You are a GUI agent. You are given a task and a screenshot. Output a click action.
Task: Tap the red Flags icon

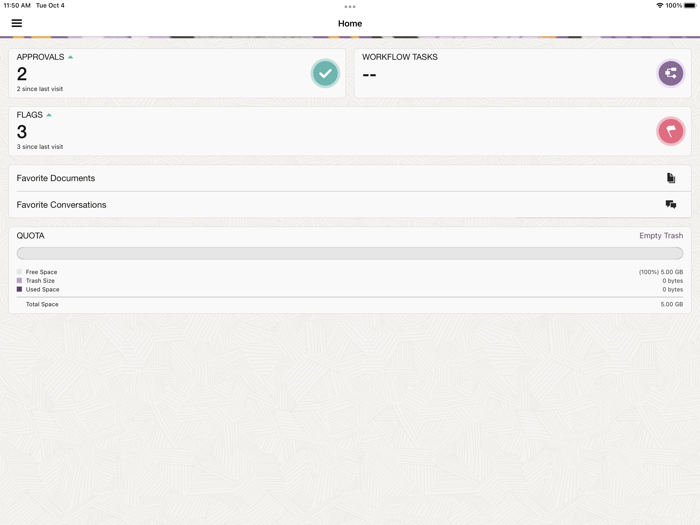(671, 131)
